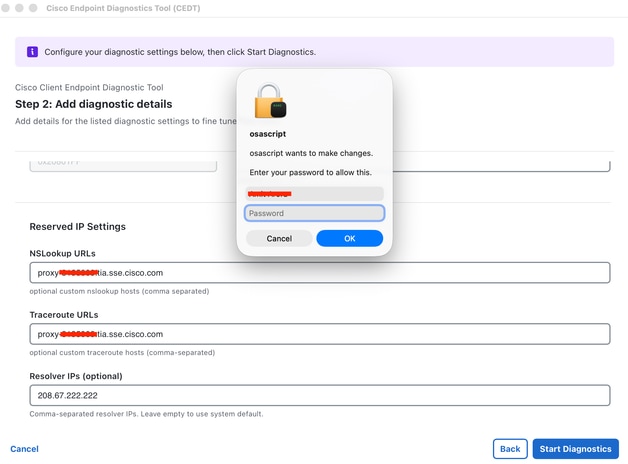Image resolution: width=628 pixels, height=464 pixels.
Task: Click 'Step 2: Add diagnostic details' heading
Action: click(x=94, y=104)
